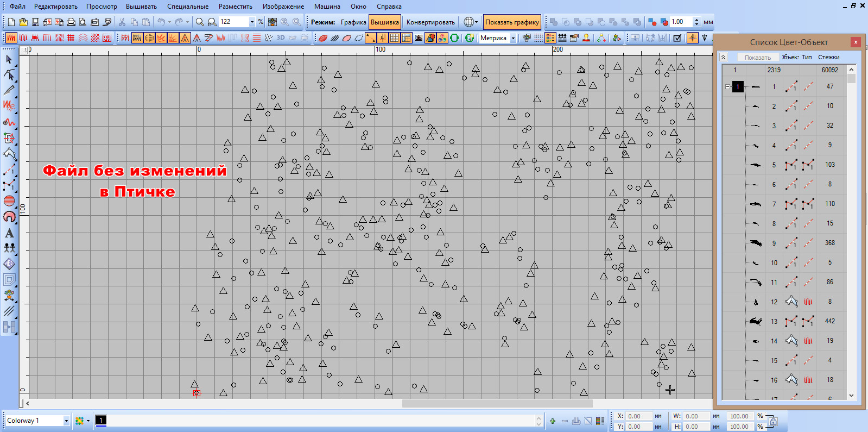Toggle the orange triangle stitch button
868x432 pixels.
(x=185, y=38)
